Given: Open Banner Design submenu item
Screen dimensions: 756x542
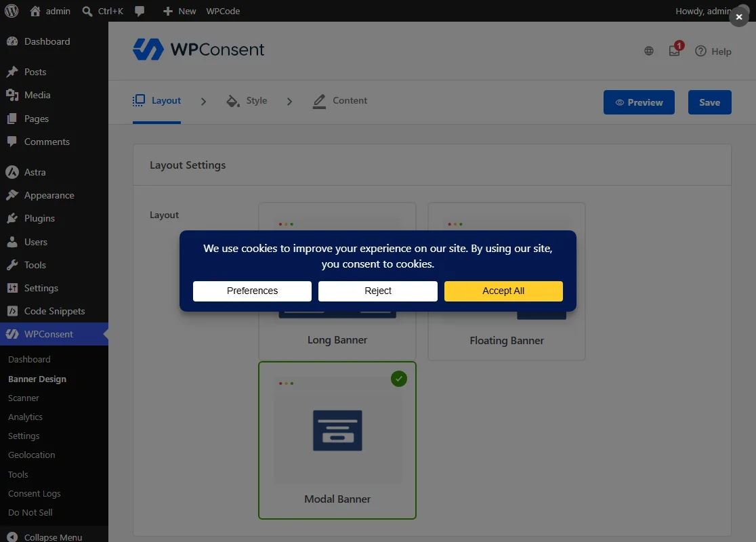Looking at the screenshot, I should [x=37, y=379].
